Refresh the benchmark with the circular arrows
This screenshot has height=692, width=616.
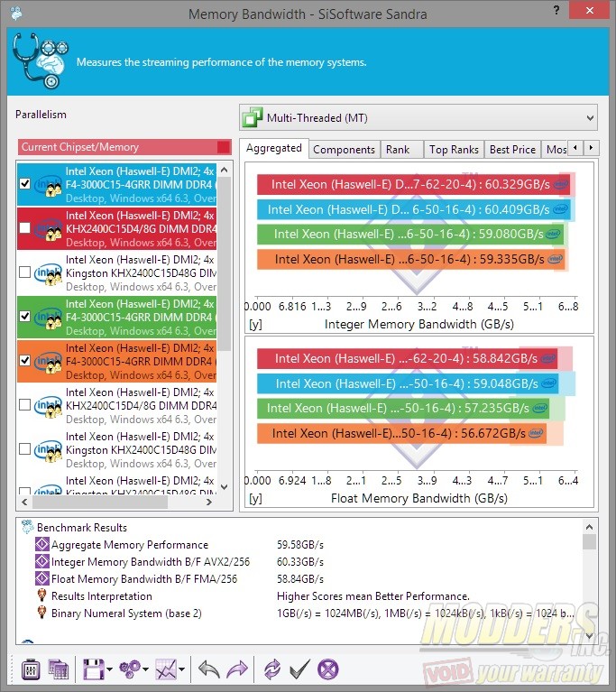coord(272,669)
